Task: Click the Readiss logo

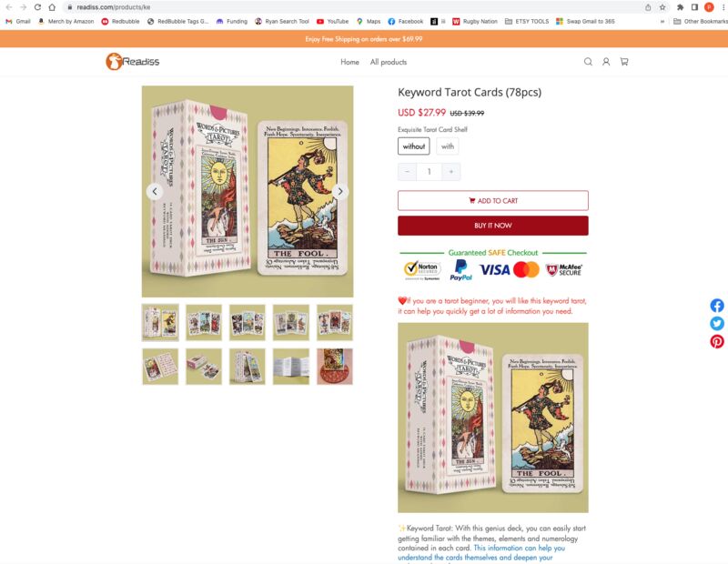Action: tap(132, 61)
